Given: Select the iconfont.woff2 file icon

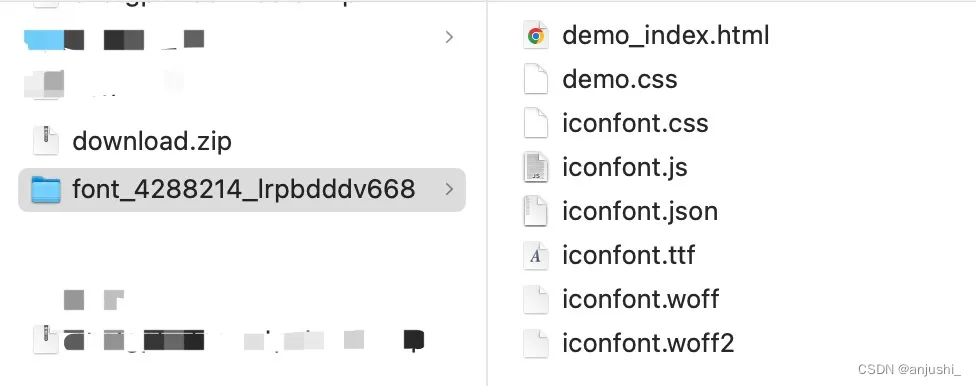Looking at the screenshot, I should [536, 343].
